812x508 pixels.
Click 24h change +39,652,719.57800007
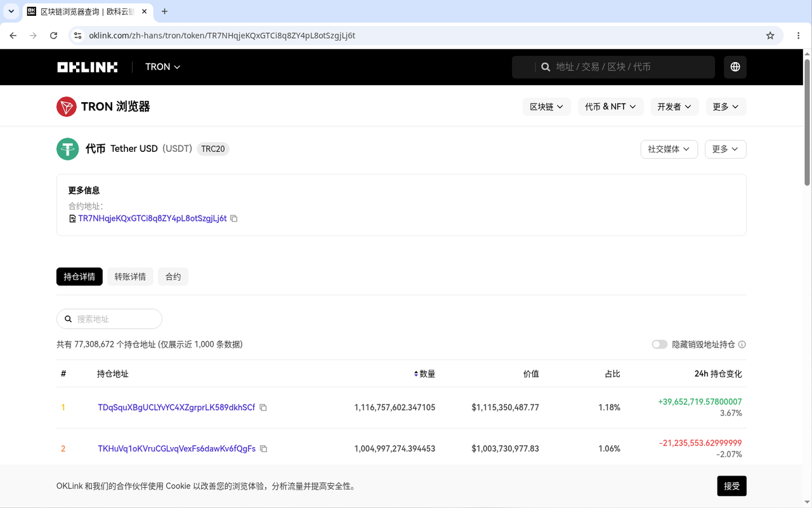click(700, 402)
